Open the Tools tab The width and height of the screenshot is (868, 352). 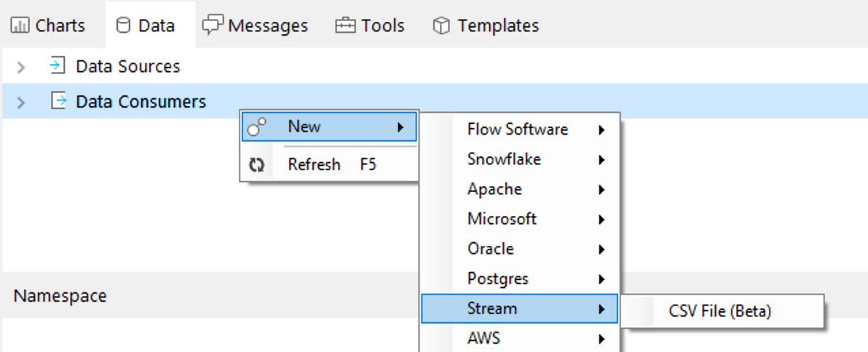click(370, 25)
